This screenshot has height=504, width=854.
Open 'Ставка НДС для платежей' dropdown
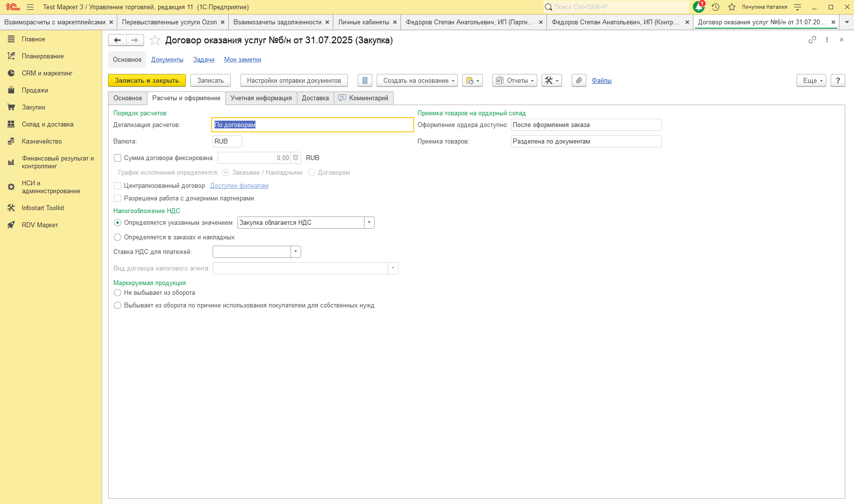pyautogui.click(x=296, y=252)
